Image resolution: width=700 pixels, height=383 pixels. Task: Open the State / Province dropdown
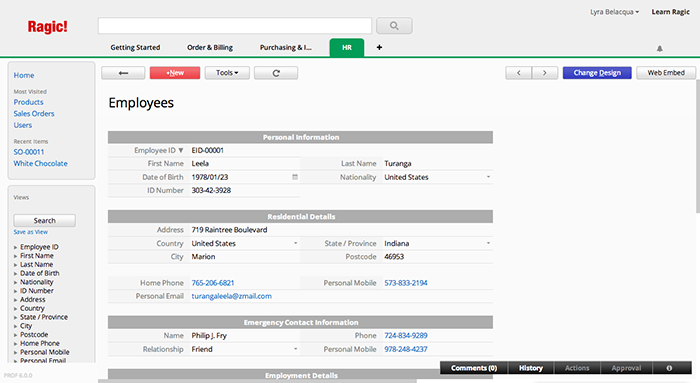click(x=488, y=243)
